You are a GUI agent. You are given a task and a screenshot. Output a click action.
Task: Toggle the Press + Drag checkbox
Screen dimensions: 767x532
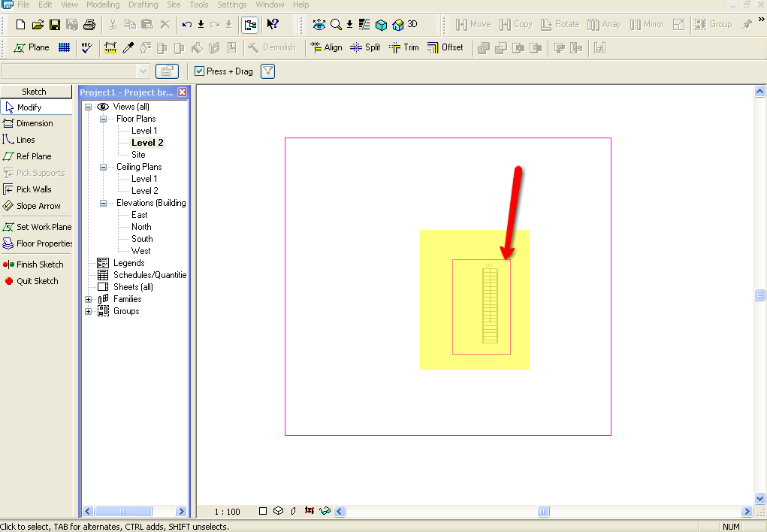point(199,71)
